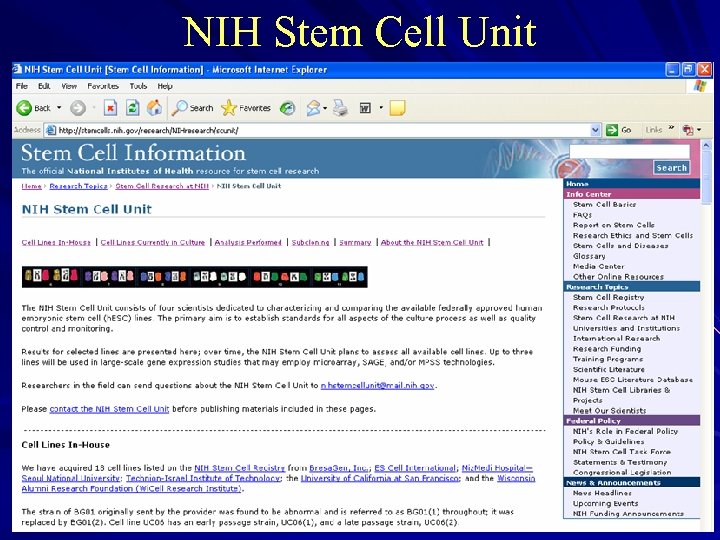Open the File menu
Screen dimensions: 720x540
pos(22,86)
